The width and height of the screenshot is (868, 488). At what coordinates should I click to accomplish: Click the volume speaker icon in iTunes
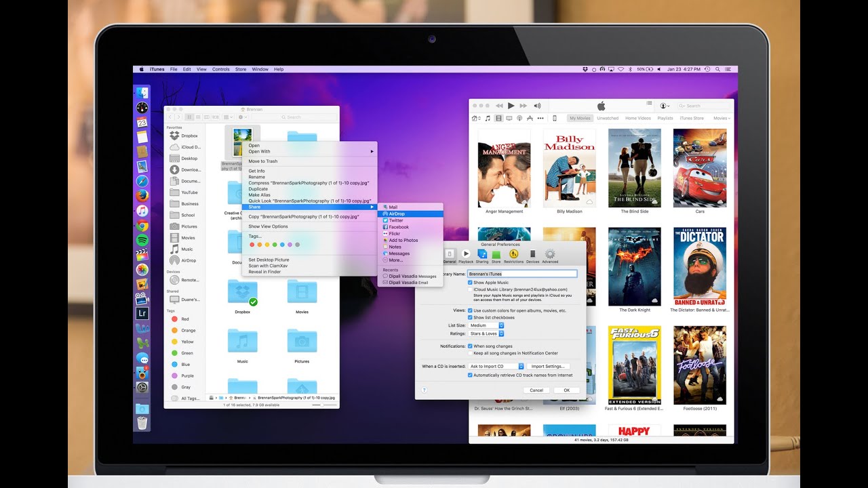click(537, 106)
